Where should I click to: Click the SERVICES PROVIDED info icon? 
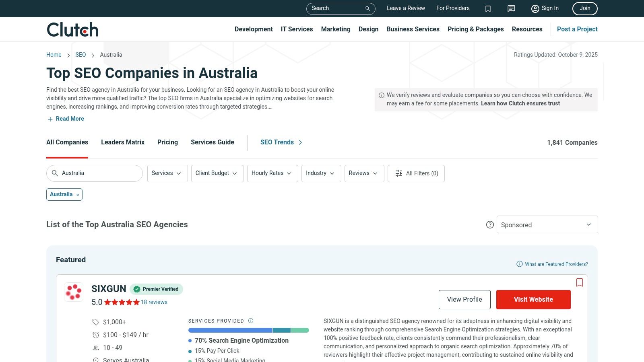coord(251,321)
